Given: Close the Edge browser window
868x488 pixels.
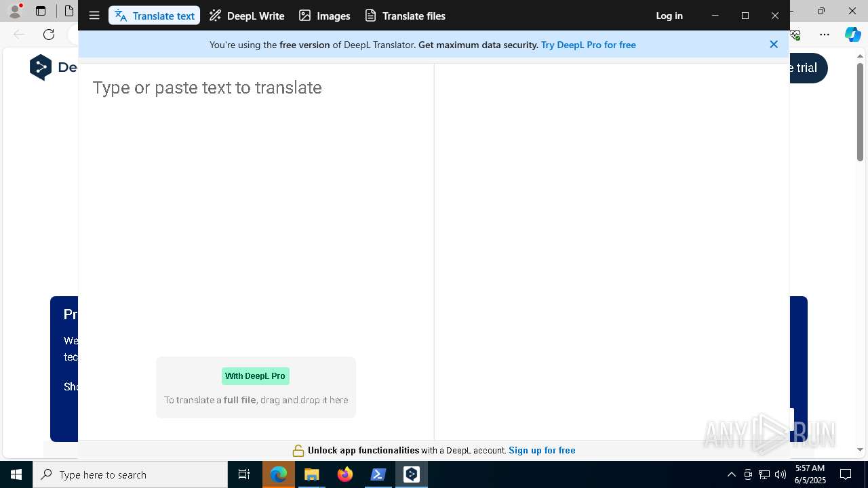Looking at the screenshot, I should coord(852,11).
